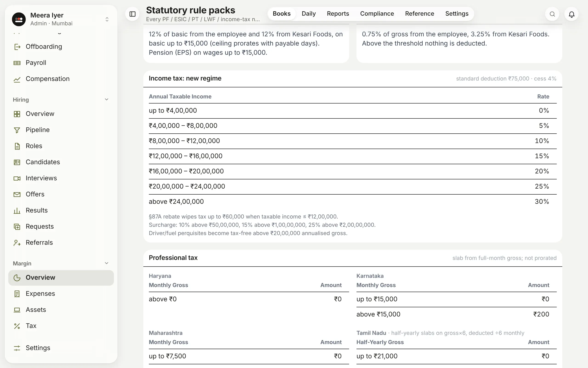Click the Offers envelope icon
This screenshot has width=588, height=368.
pos(17,194)
